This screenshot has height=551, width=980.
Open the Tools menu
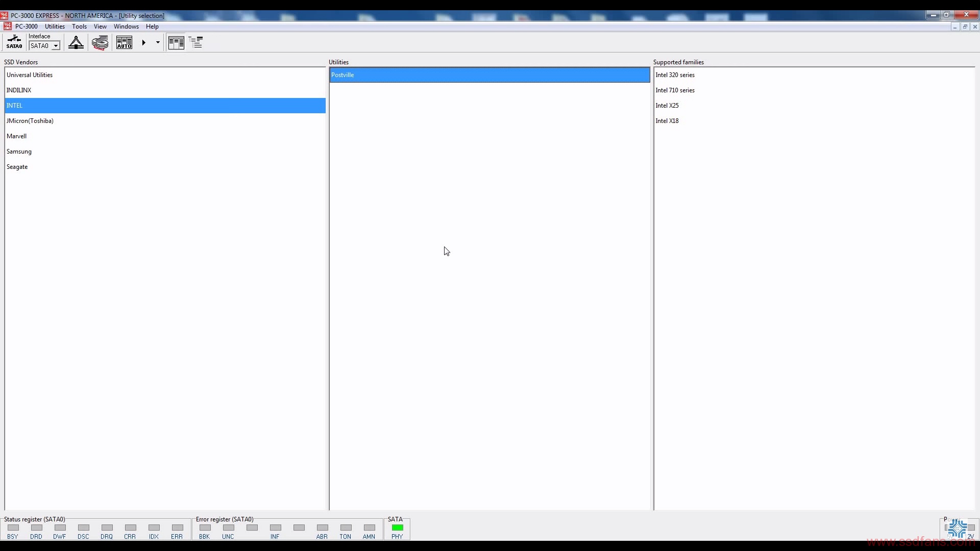tap(79, 27)
